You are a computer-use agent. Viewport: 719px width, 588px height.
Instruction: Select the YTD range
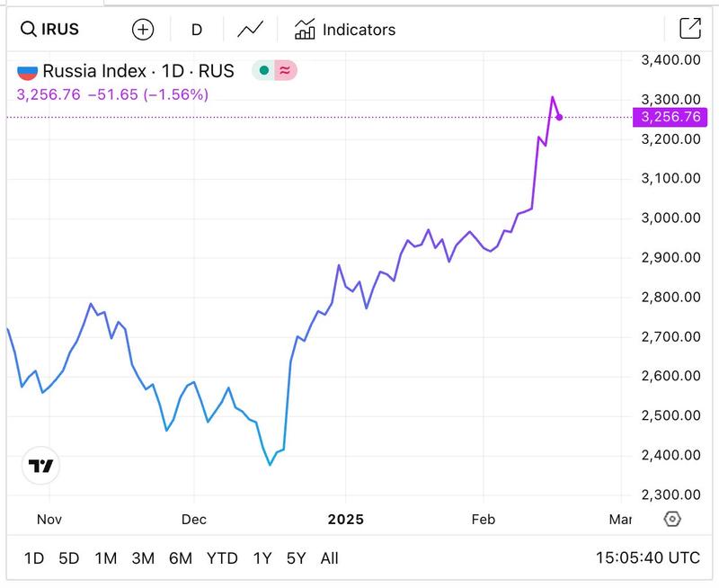click(221, 558)
